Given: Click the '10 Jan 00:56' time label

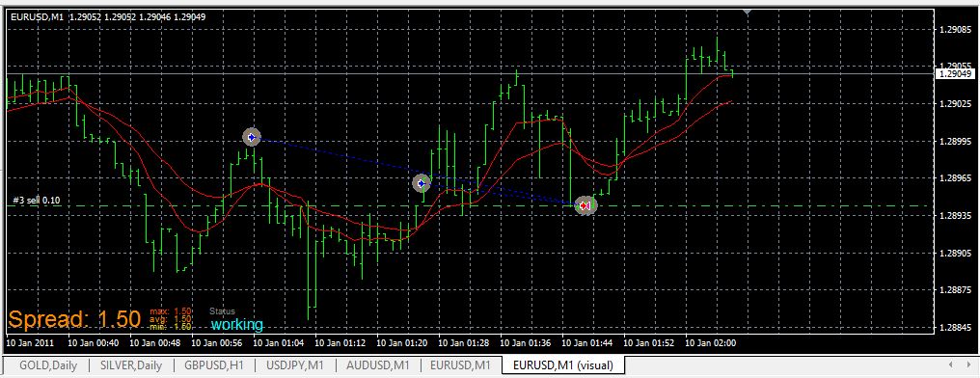Looking at the screenshot, I should [217, 342].
